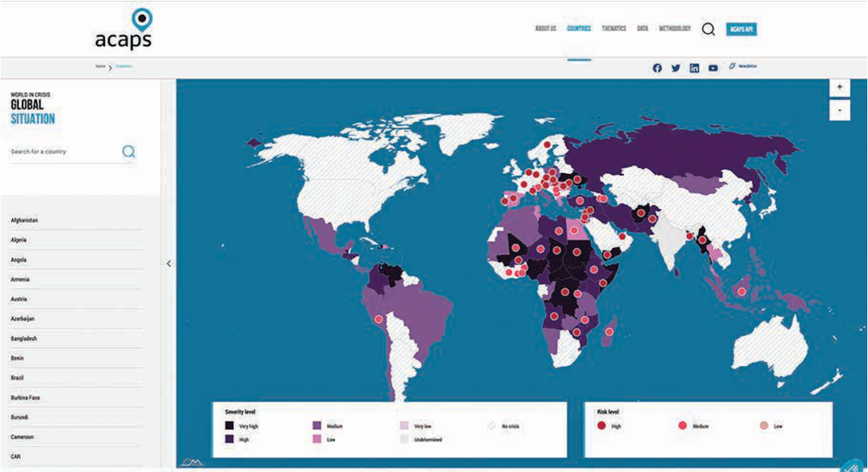
Task: Click the Low risk level legend dot
Action: click(765, 426)
